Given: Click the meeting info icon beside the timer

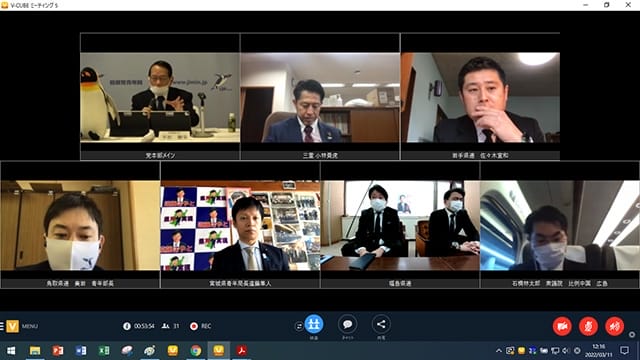Looking at the screenshot, I should (127, 326).
